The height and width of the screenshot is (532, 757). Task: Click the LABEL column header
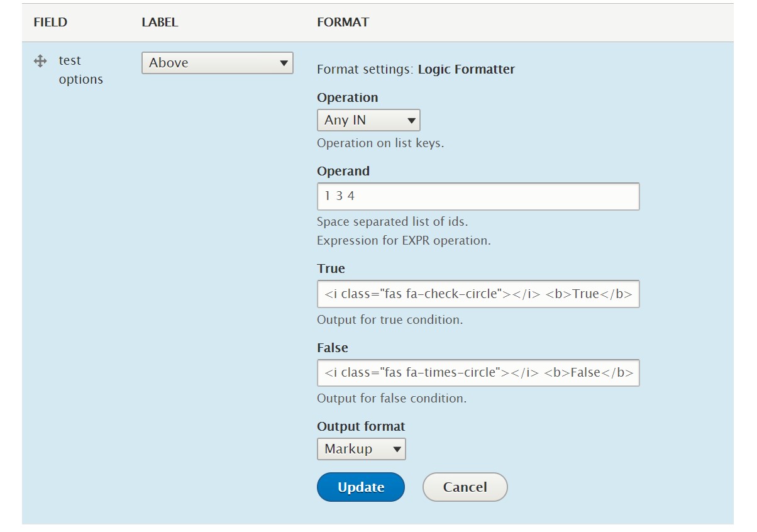tap(160, 22)
